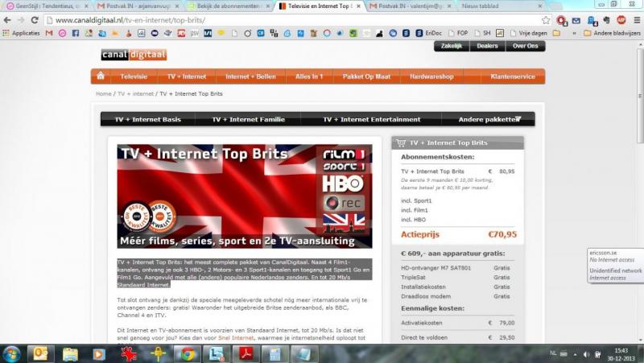Switch to the Bekijk de abonnementen tab
Screen dimensions: 644x363
229,6
